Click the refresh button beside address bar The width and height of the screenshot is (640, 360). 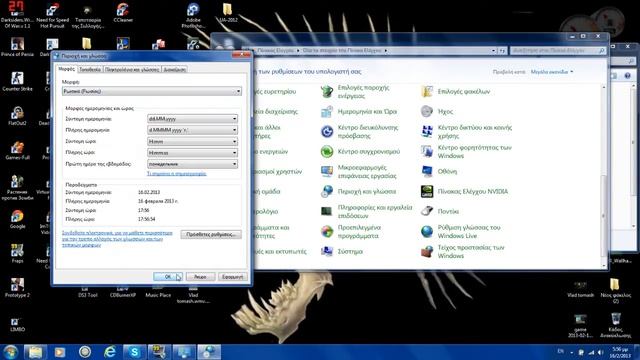(x=502, y=51)
